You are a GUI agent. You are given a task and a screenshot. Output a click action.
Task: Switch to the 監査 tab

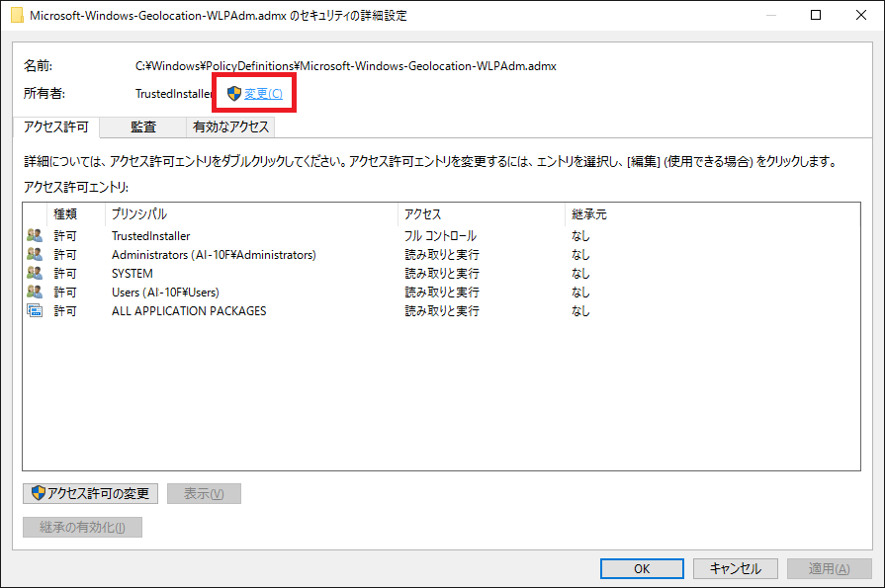(x=142, y=127)
